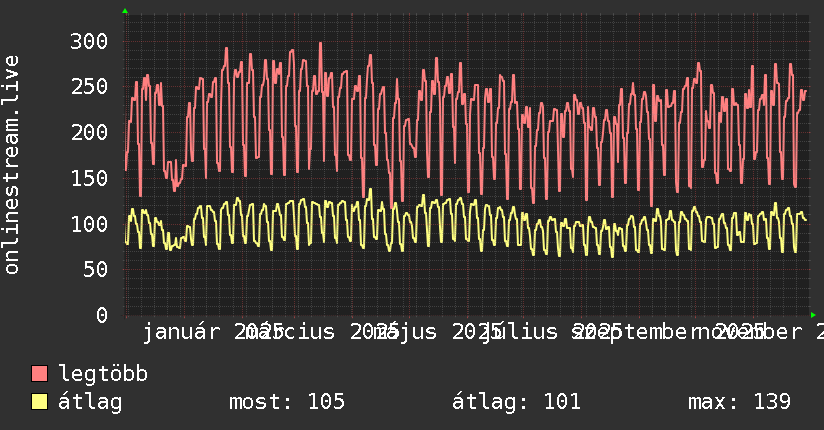Screen dimensions: 824x430
Task: Select the 'legtöbb' legend label
Action: point(103,374)
